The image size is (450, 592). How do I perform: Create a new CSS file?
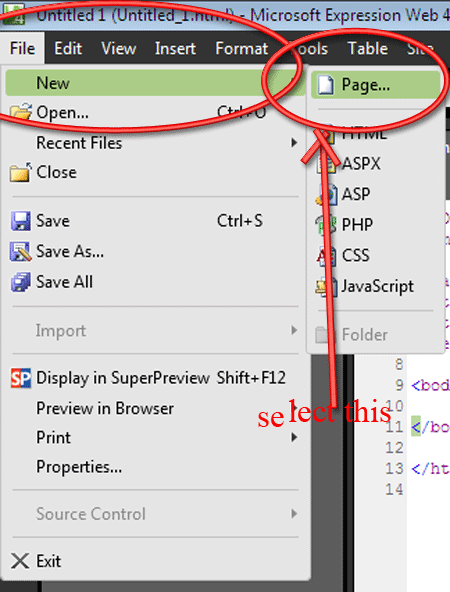tap(376, 256)
